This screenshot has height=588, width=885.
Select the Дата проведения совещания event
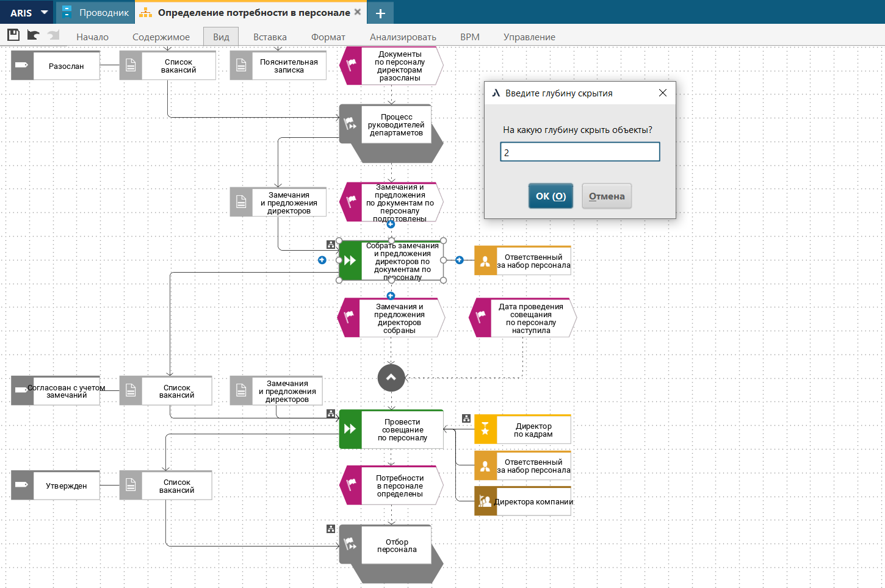522,318
